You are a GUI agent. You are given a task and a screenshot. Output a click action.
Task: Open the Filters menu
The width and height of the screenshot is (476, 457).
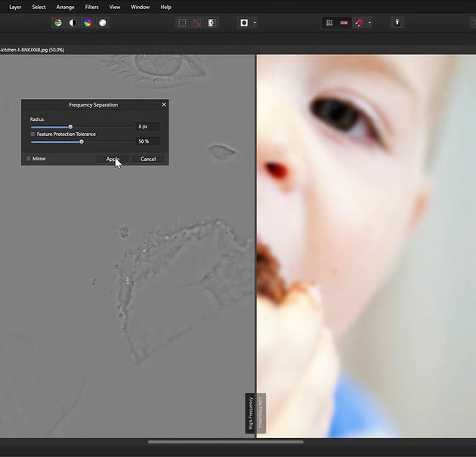point(91,7)
